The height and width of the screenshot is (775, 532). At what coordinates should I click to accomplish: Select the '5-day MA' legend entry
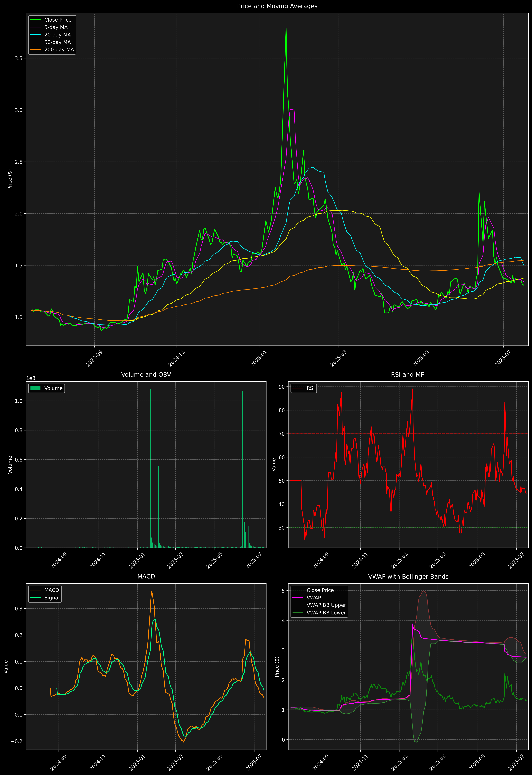tap(56, 27)
